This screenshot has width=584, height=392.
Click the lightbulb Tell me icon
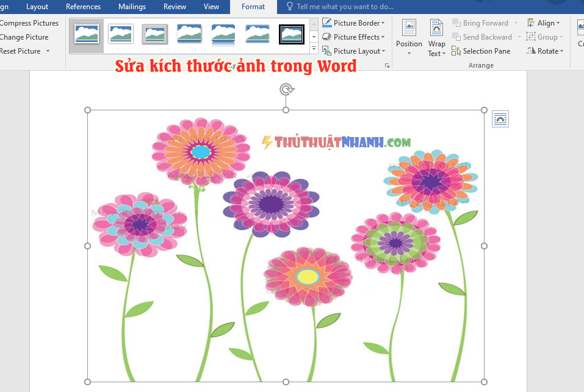pyautogui.click(x=289, y=6)
